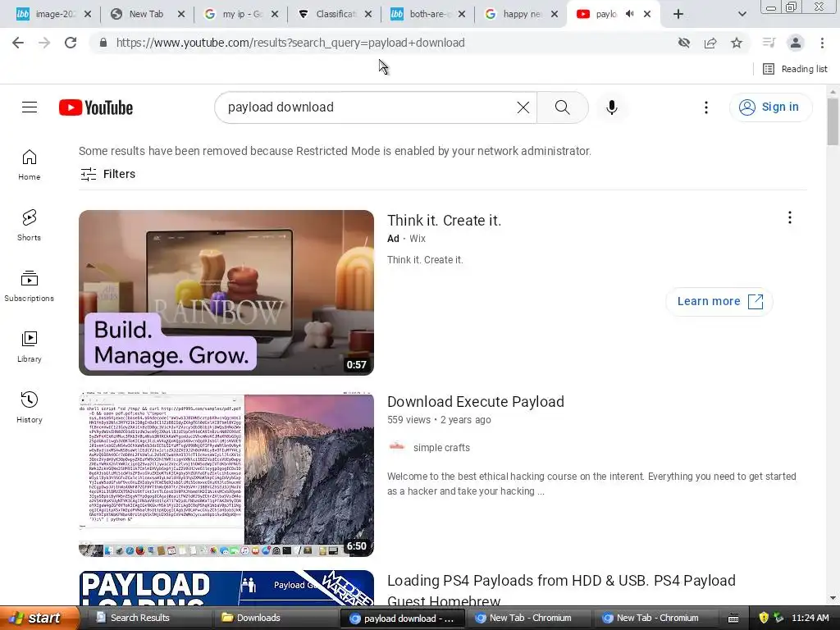This screenshot has height=630, width=840.
Task: Click the page vertical scrollbar thumb
Action: 833,121
